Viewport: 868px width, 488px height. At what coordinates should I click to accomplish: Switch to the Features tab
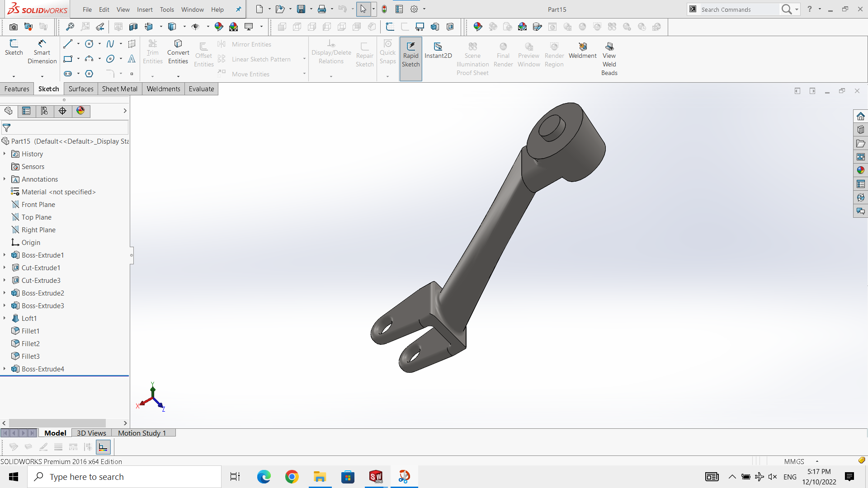point(17,89)
